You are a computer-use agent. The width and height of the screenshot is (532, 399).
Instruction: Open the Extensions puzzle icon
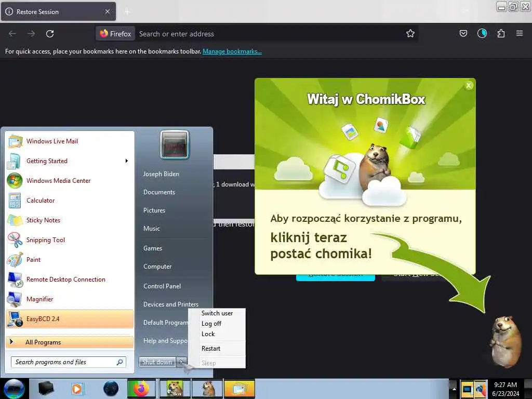coord(501,33)
